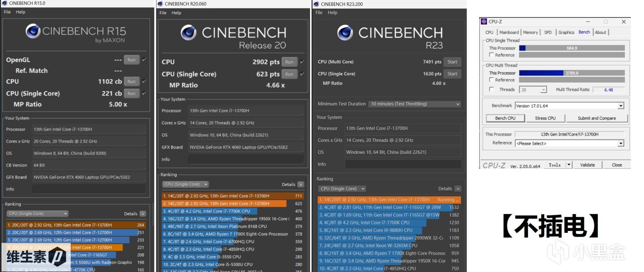
Task: Open the ranking type dropdown in Cinebench R23
Action: pos(342,189)
